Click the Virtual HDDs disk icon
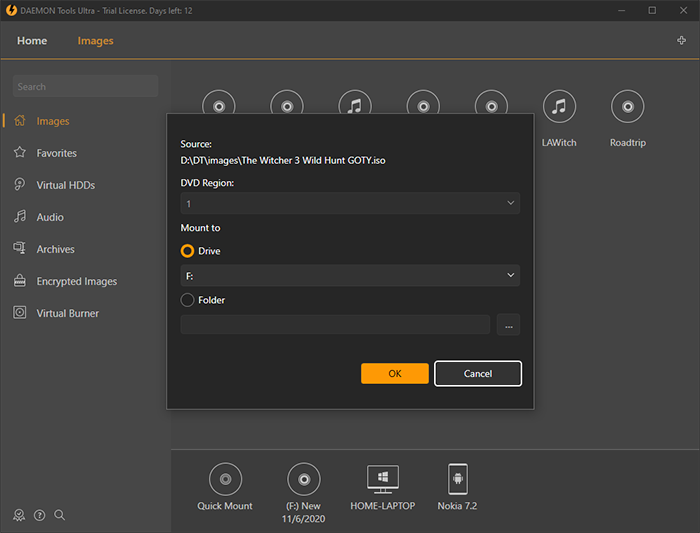Screen dimensions: 700x533 coord(20,184)
